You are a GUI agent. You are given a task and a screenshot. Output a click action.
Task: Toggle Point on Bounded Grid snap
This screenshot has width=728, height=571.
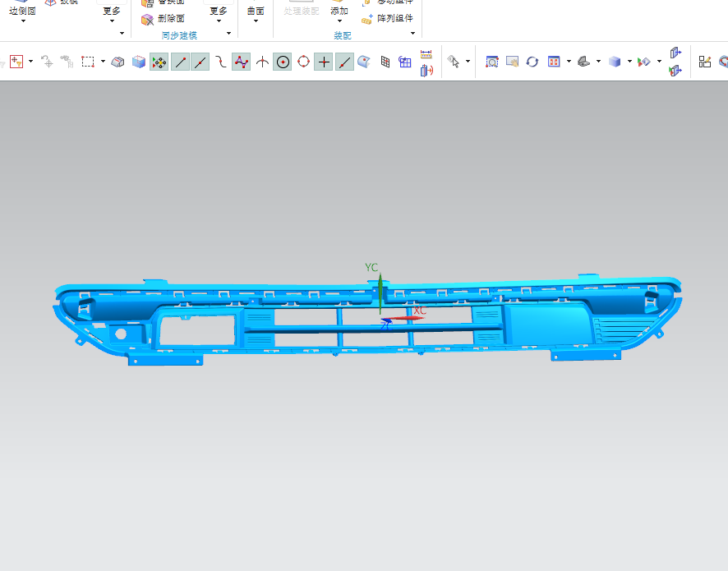(x=385, y=62)
